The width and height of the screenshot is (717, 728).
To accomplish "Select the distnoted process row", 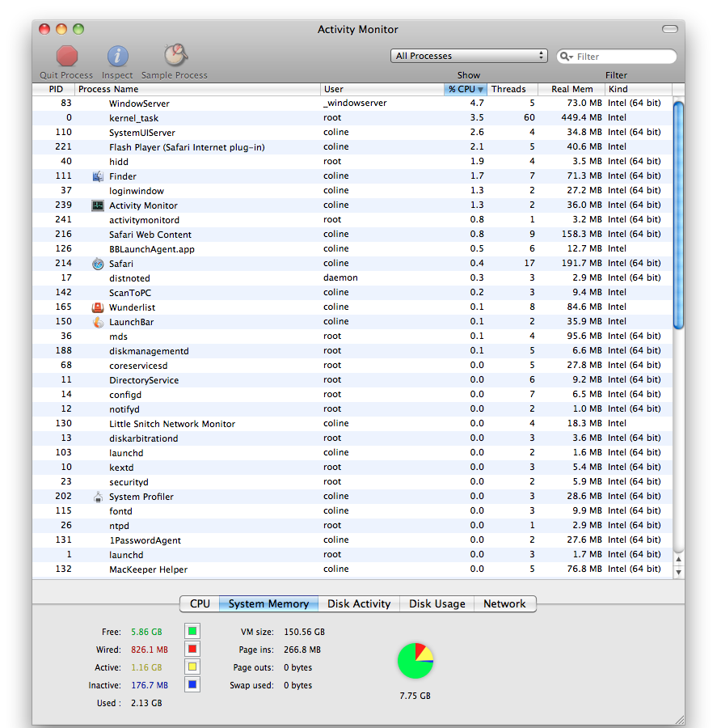I will tap(352, 277).
